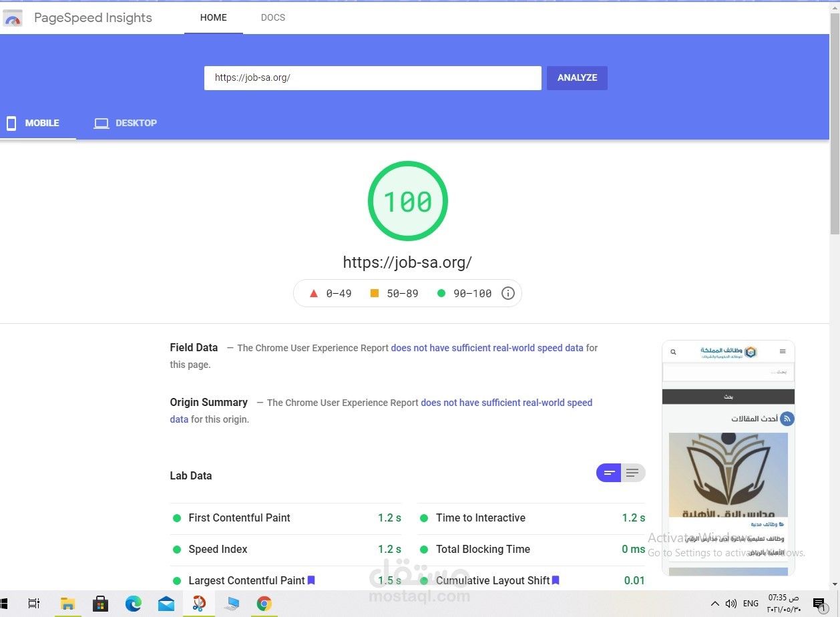Image resolution: width=840 pixels, height=617 pixels.
Task: Open the HOME tab
Action: pyautogui.click(x=213, y=17)
